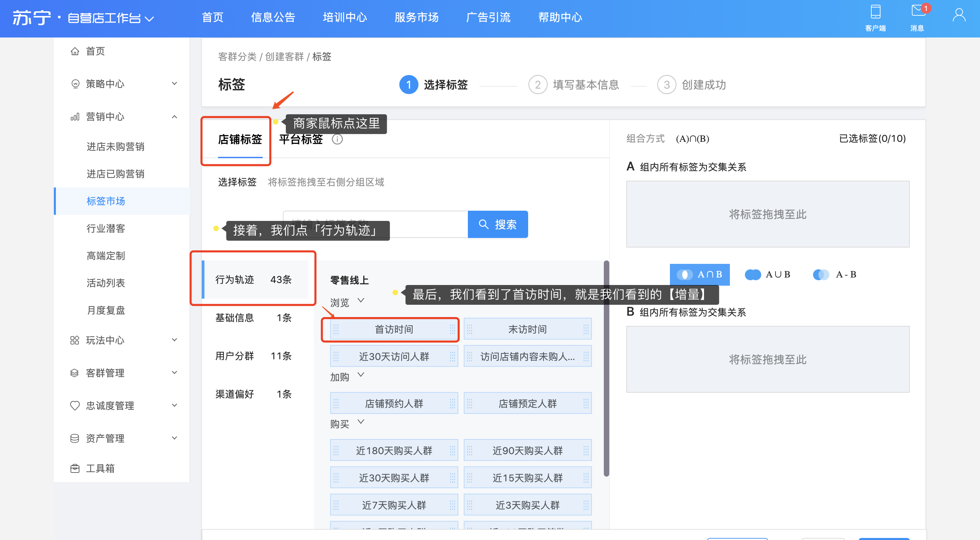The width and height of the screenshot is (980, 540).
Task: Click the info icon next to 平台标签
Action: pyautogui.click(x=337, y=139)
